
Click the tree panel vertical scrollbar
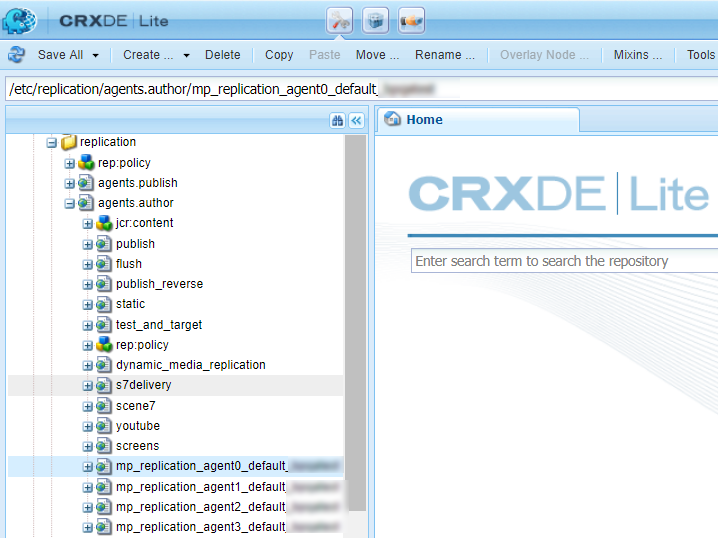(x=355, y=322)
